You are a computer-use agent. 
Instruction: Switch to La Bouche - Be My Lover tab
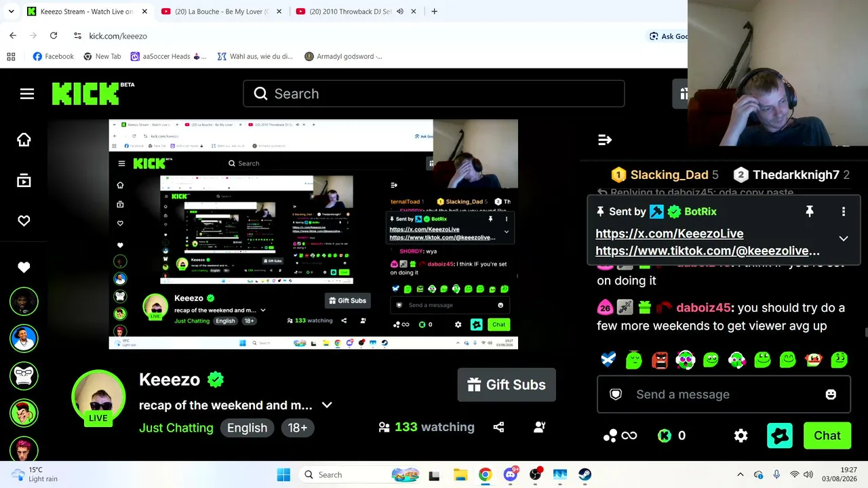click(221, 12)
